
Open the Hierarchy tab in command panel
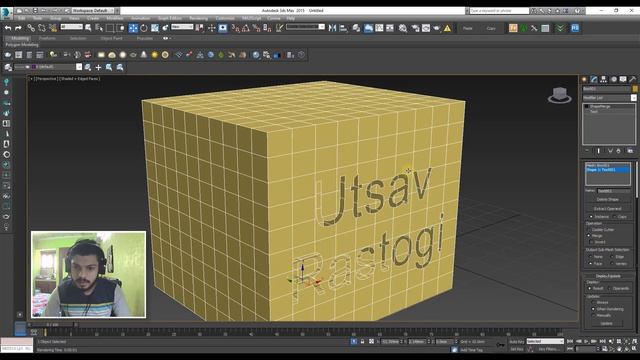(x=603, y=79)
